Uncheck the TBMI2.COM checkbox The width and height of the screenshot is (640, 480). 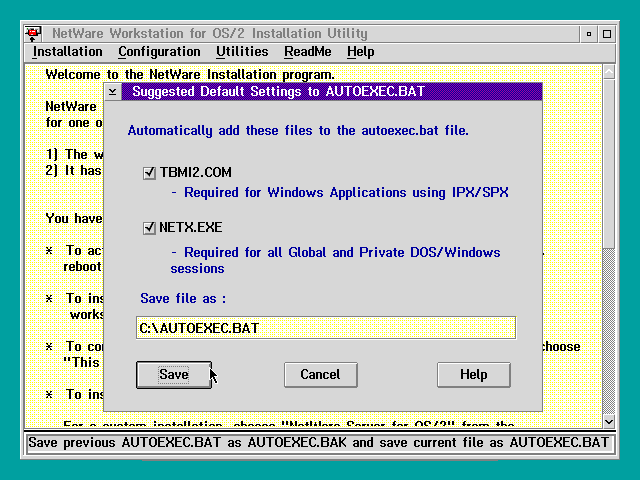click(149, 173)
